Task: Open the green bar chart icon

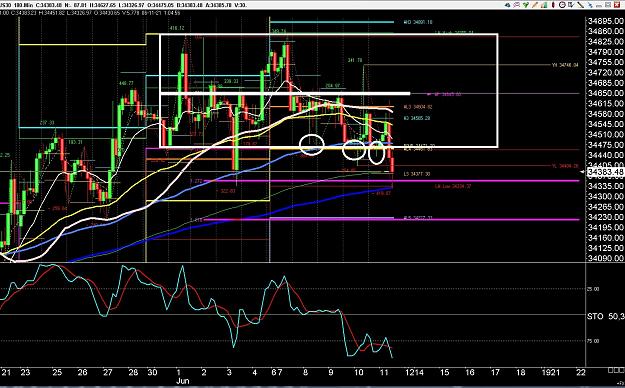Action: coord(544,5)
